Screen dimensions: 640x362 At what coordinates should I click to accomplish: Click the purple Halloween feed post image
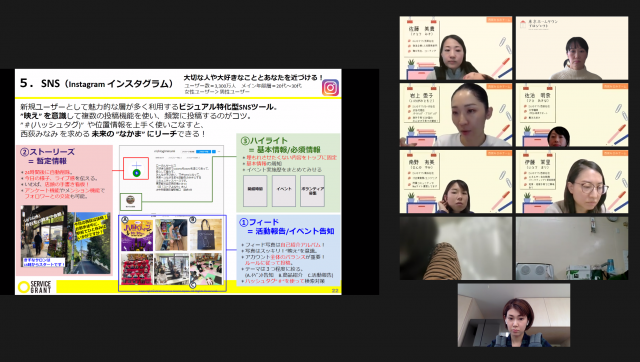137,235
